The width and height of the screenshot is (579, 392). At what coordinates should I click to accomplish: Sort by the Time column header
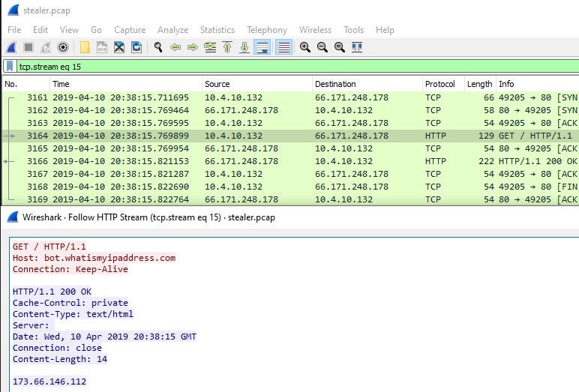[126, 84]
